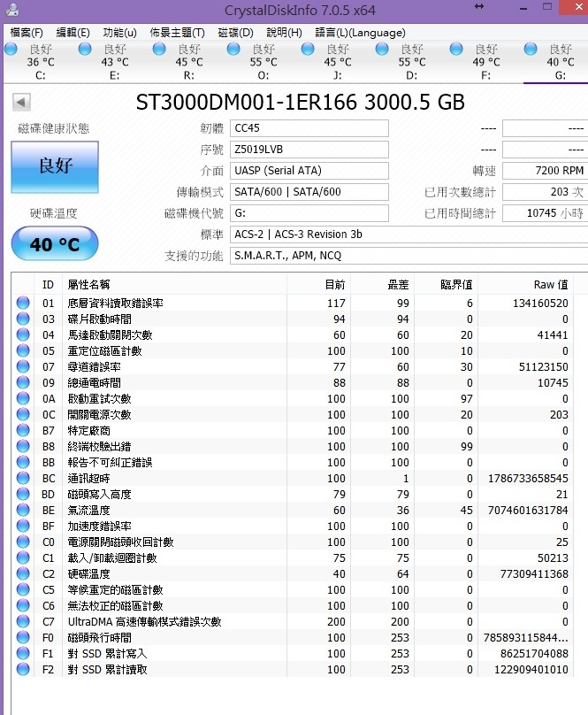
Task: Click the previous disk arrow button
Action: pyautogui.click(x=21, y=102)
